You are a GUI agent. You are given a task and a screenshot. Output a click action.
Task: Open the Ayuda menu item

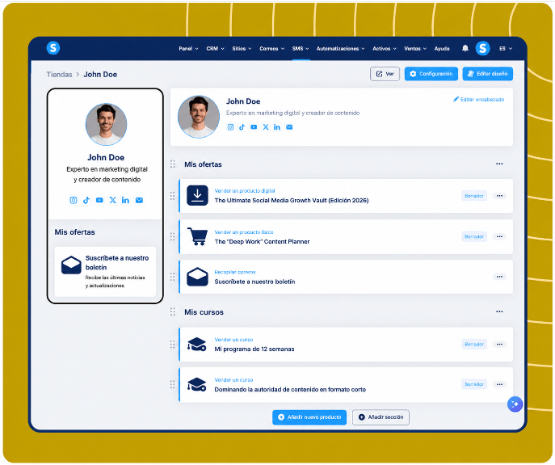(x=442, y=48)
